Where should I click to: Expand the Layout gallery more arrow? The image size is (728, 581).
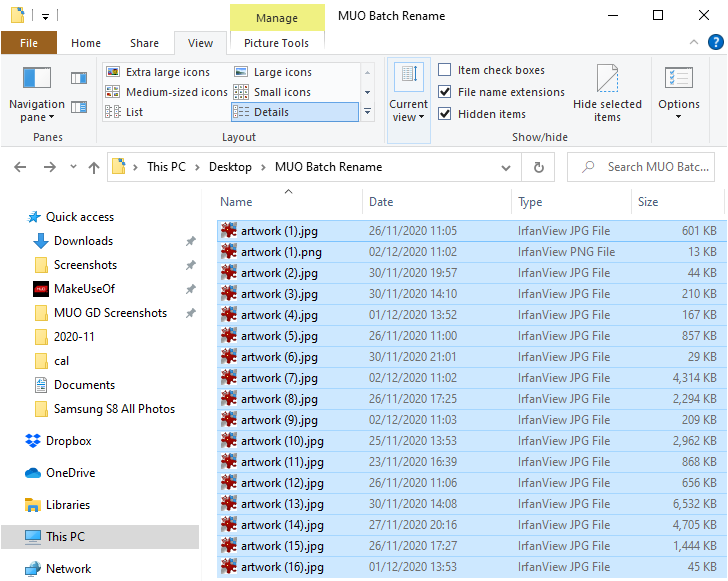367,112
